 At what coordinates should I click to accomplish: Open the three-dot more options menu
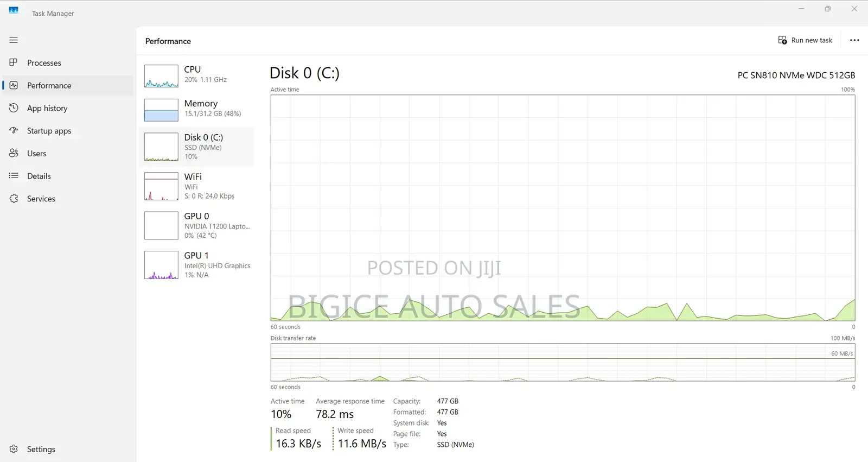(x=854, y=40)
